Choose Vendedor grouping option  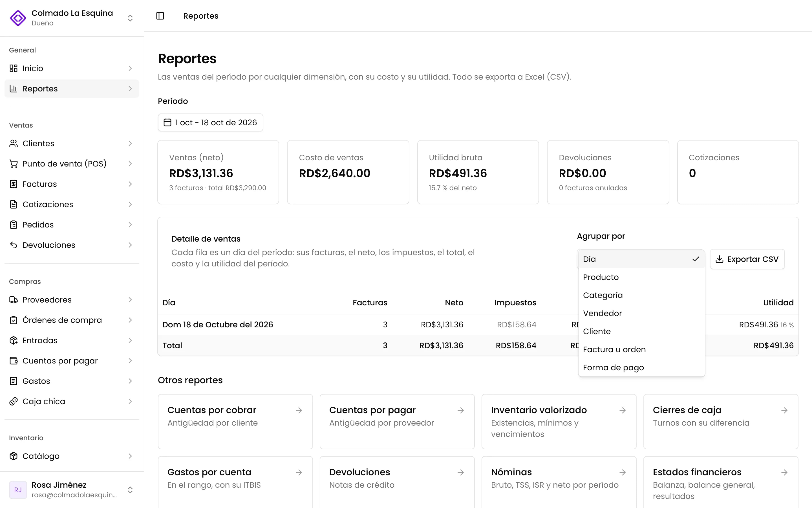tap(641, 313)
